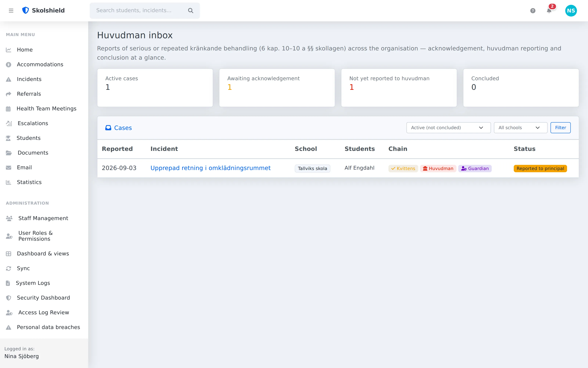588x368 pixels.
Task: Click the Accommodations accessibility icon
Action: (8, 65)
